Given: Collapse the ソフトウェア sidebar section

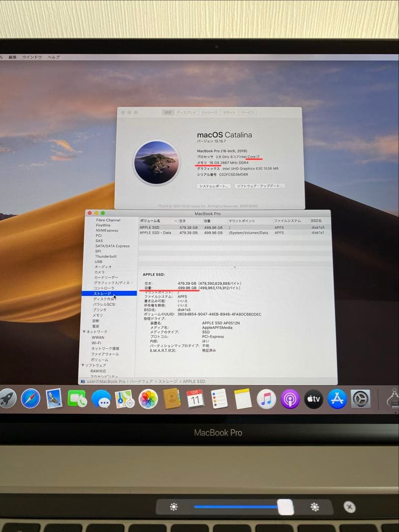Looking at the screenshot, I should 84,365.
